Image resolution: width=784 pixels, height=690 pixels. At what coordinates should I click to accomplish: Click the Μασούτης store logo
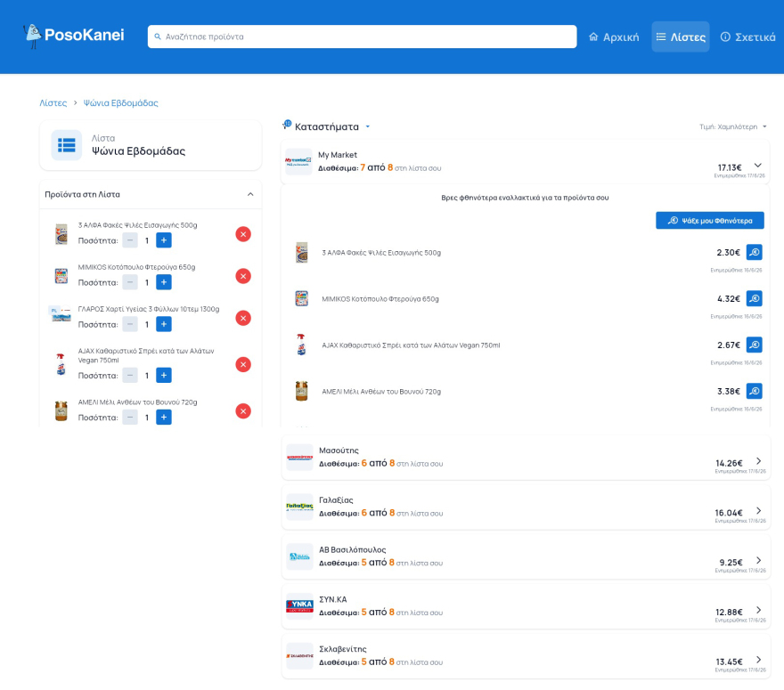pyautogui.click(x=299, y=457)
